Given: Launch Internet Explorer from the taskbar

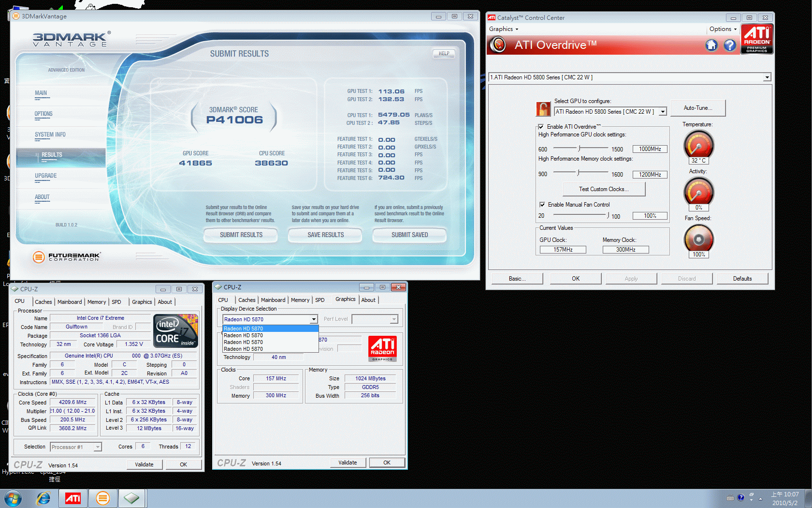Looking at the screenshot, I should tap(43, 498).
